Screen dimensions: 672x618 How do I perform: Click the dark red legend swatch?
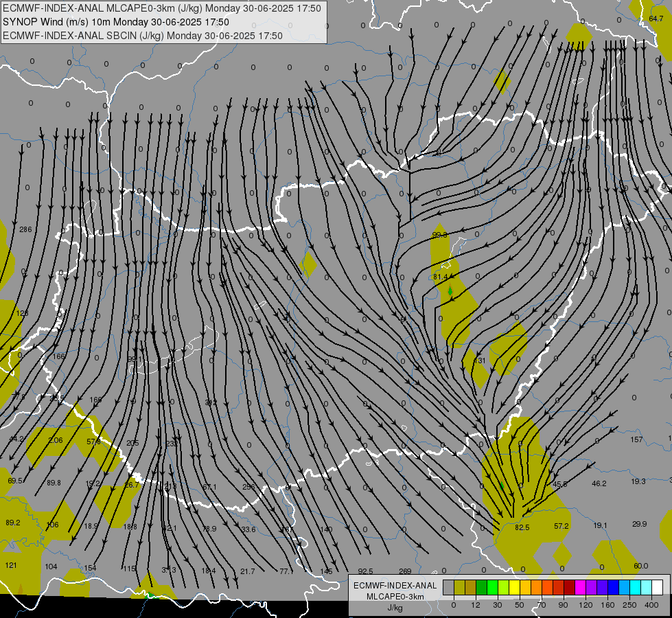570,587
